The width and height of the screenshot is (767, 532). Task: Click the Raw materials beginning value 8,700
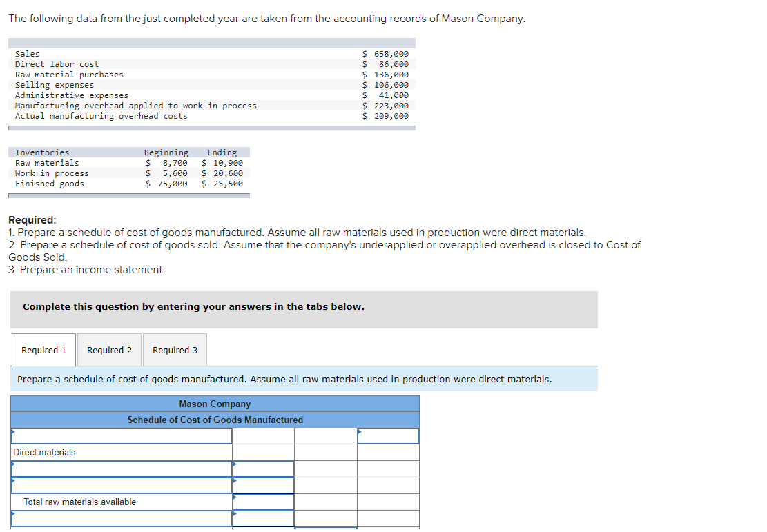click(x=175, y=163)
